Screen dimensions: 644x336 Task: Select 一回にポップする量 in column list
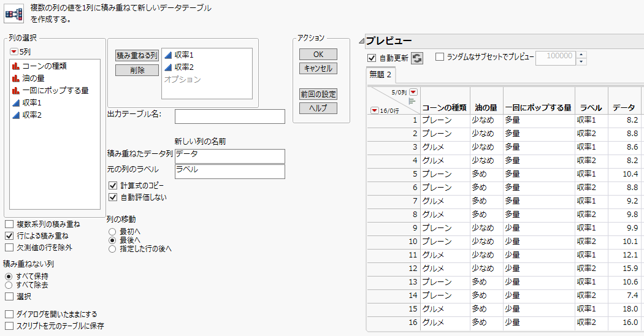55,91
